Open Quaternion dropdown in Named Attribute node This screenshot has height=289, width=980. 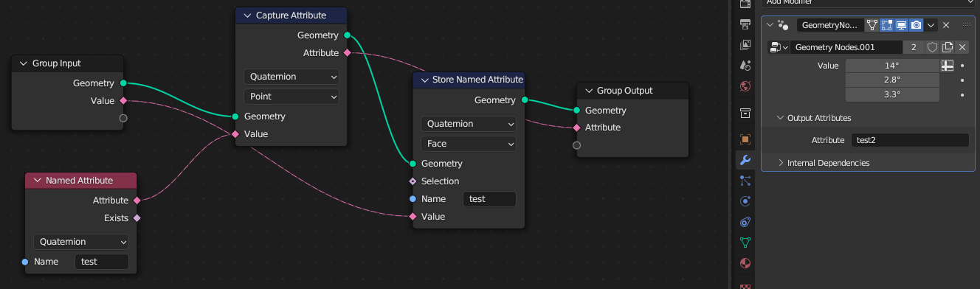click(81, 242)
